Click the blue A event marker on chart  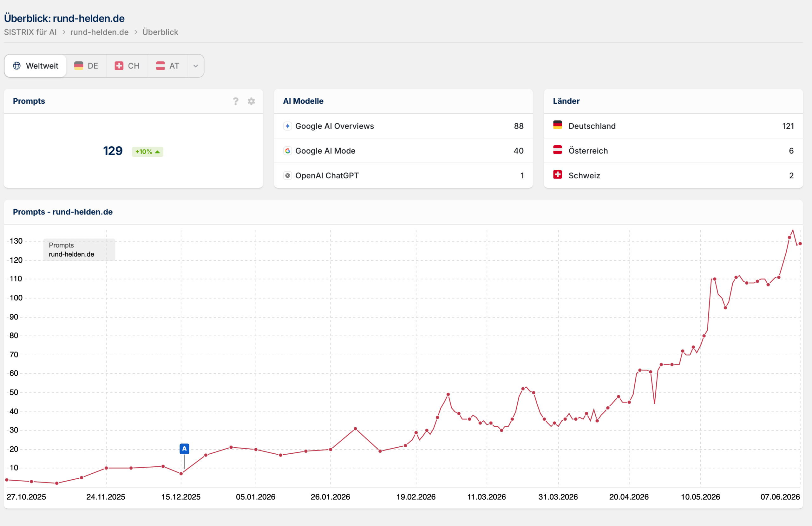[184, 449]
